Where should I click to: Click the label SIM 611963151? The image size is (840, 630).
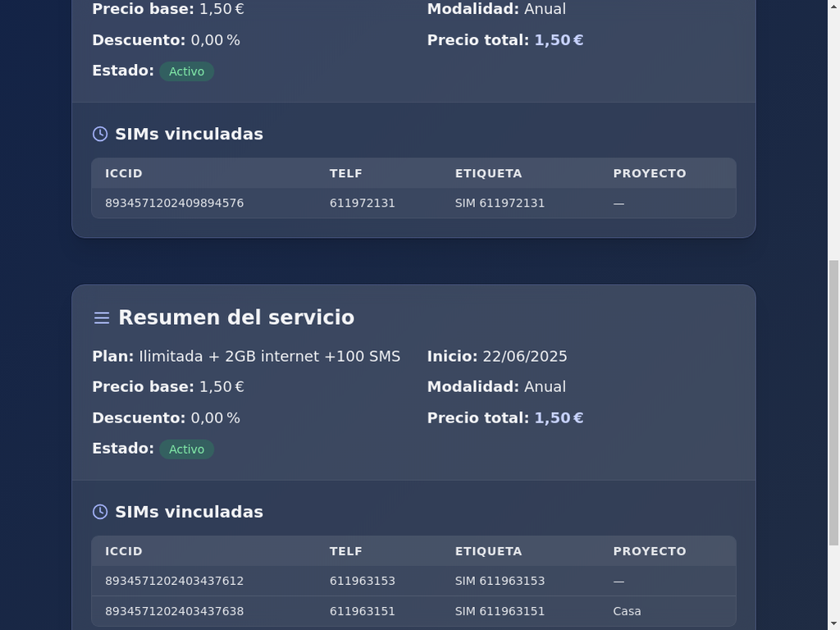(x=500, y=611)
